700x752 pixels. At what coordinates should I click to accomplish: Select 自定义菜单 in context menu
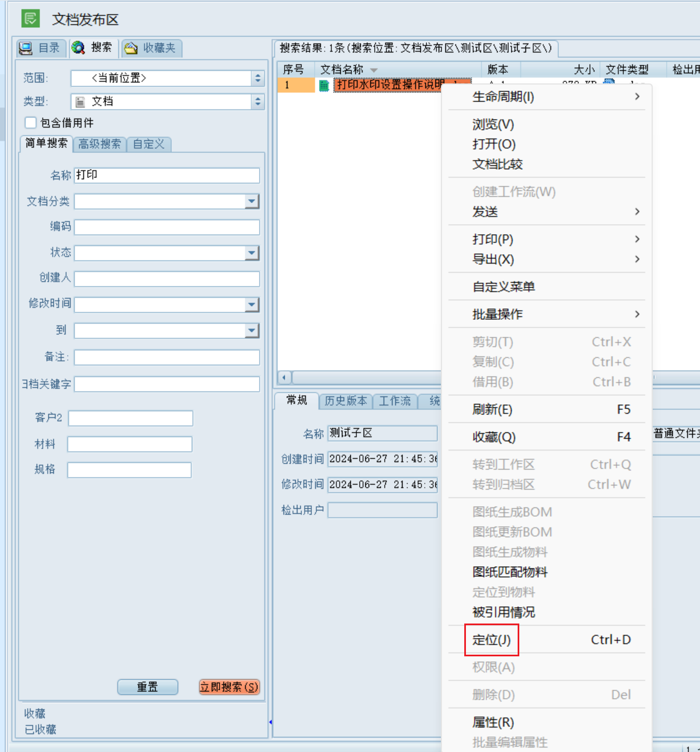[x=547, y=287]
